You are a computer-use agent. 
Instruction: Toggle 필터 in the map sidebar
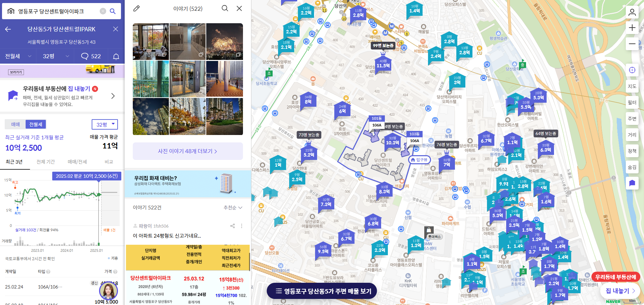[633, 102]
